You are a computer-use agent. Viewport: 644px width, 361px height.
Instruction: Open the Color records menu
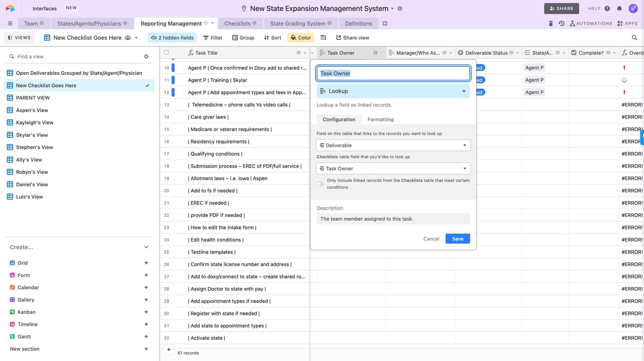[301, 38]
